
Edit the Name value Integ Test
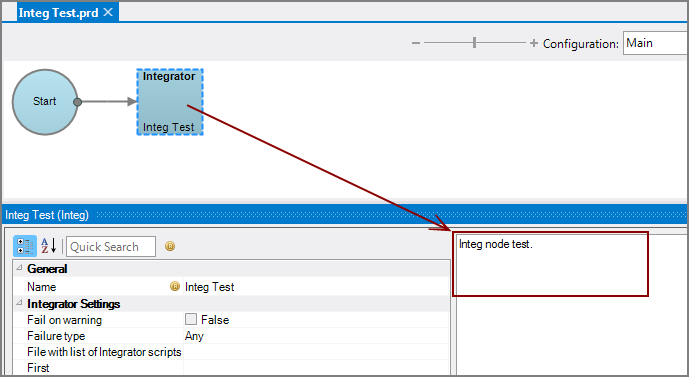[x=316, y=287]
